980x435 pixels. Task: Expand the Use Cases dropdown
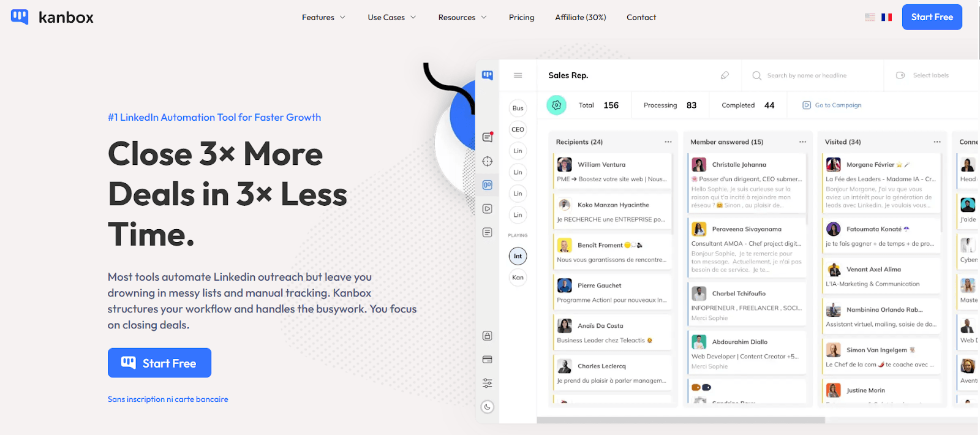pos(391,17)
